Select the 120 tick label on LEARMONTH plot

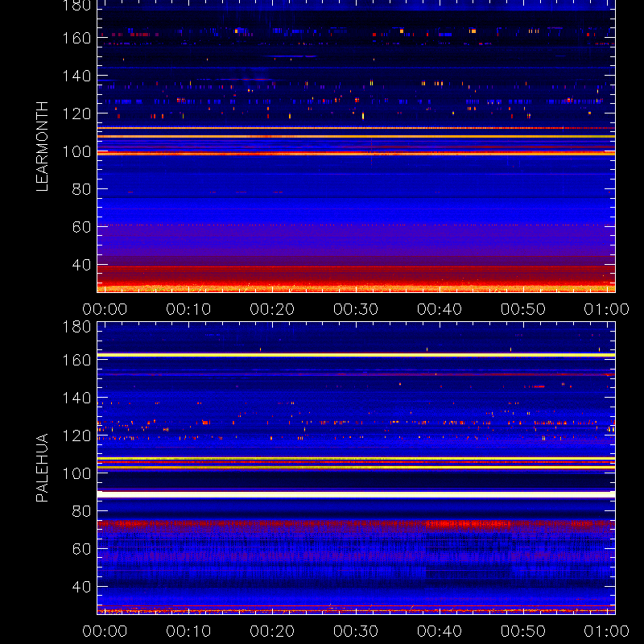coord(76,114)
